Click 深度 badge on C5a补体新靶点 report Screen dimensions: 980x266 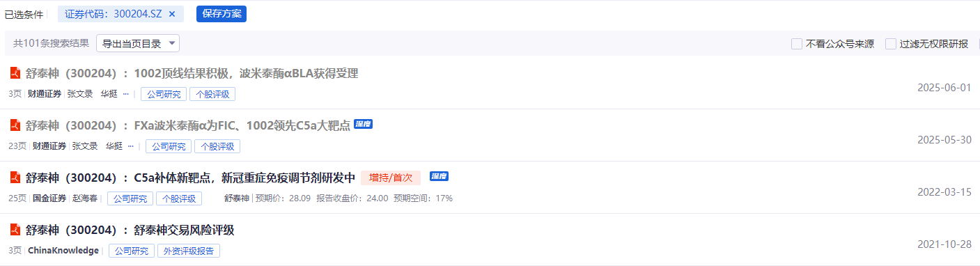coord(439,176)
